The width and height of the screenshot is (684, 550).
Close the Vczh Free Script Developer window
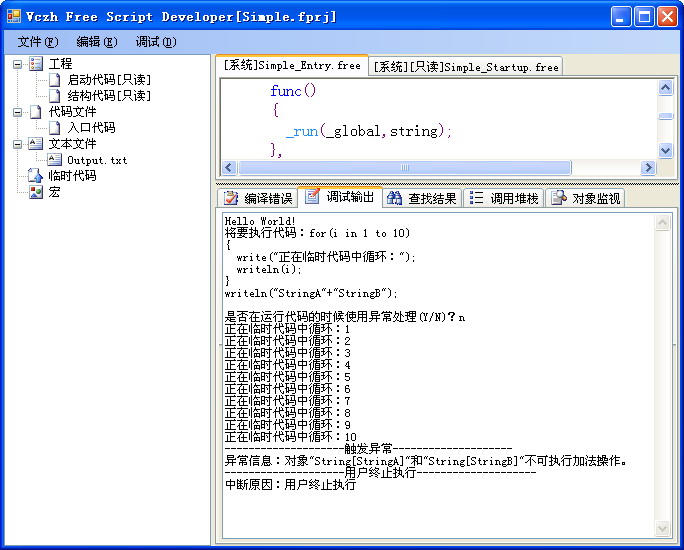pos(667,17)
